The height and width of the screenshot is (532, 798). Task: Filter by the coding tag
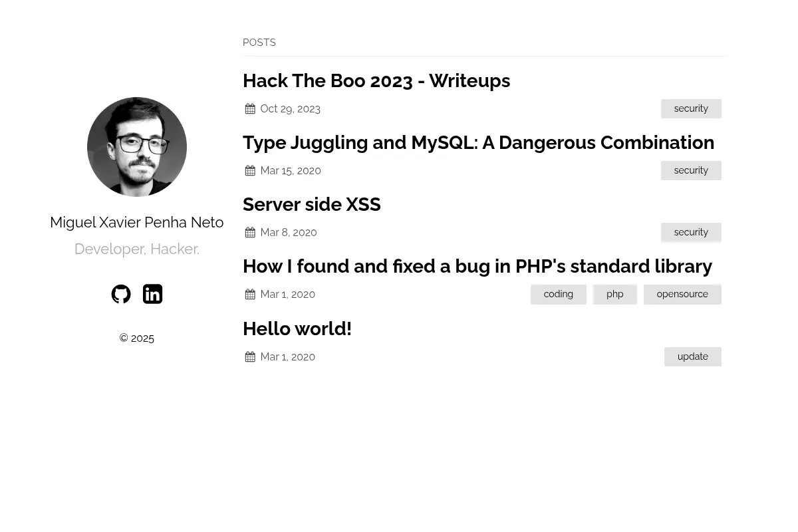559,294
